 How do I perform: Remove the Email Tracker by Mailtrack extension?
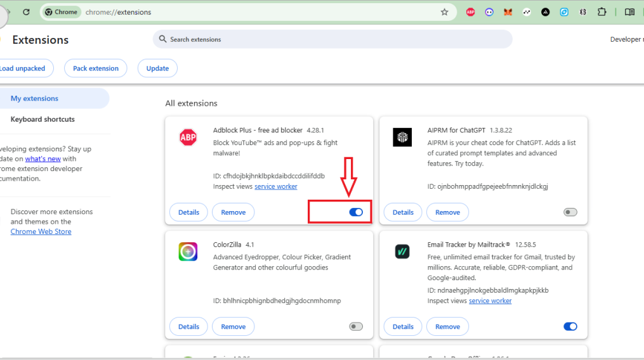coord(447,326)
